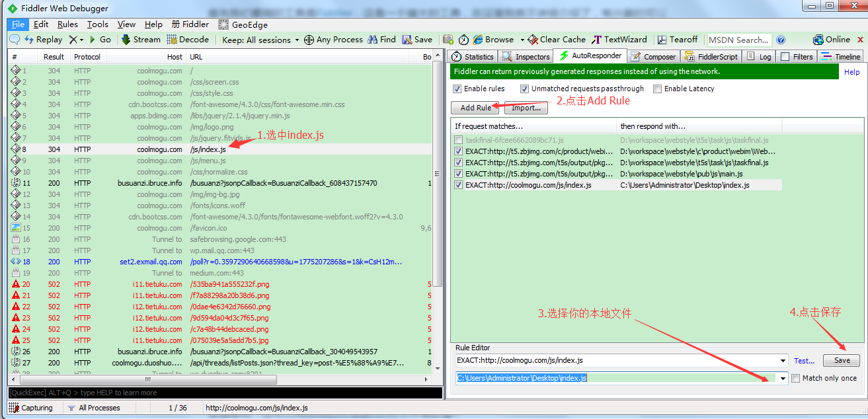Click the QuickExec command box
The height and width of the screenshot is (419, 868).
click(x=225, y=393)
